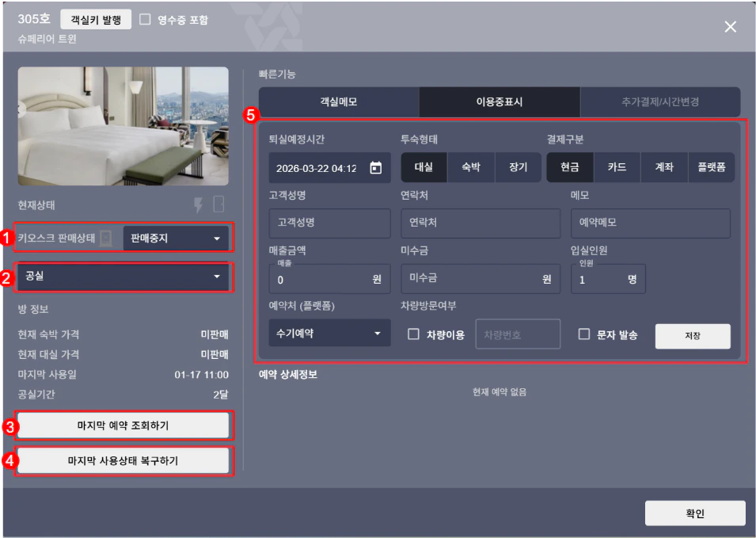Select 숙박 stay type
This screenshot has width=756, height=538.
click(x=471, y=167)
